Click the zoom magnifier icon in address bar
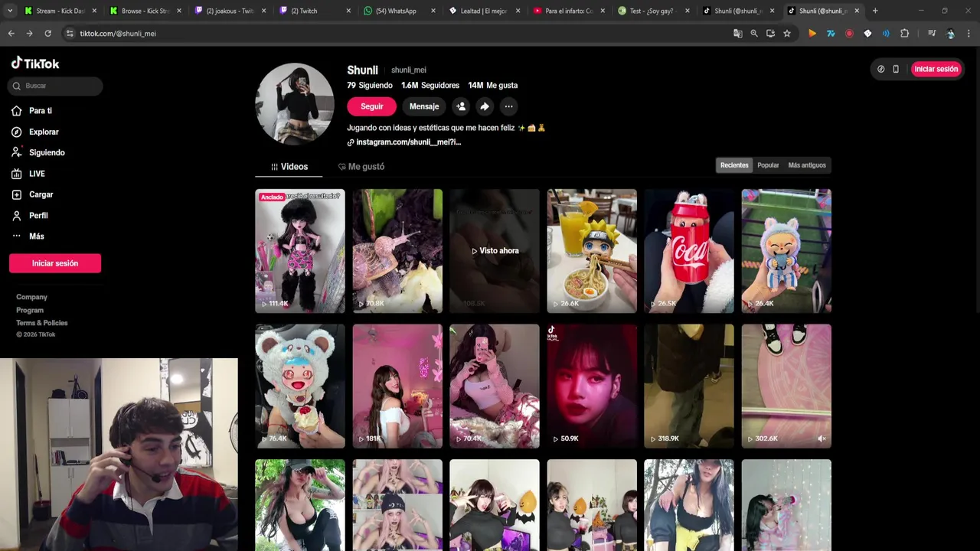The image size is (980, 551). click(754, 34)
